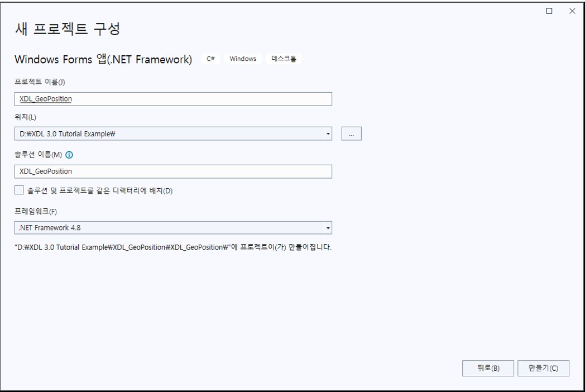Click the project creation path message text

click(173, 247)
